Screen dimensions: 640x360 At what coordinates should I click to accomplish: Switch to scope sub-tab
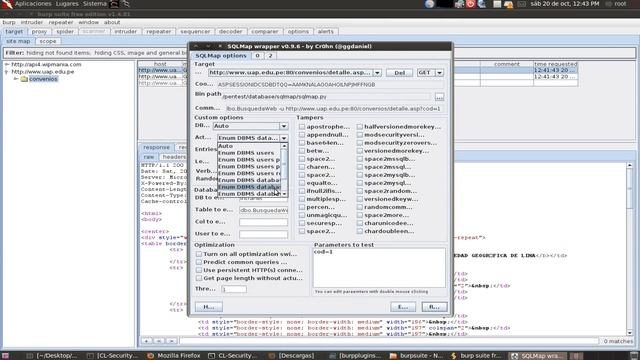[48, 41]
